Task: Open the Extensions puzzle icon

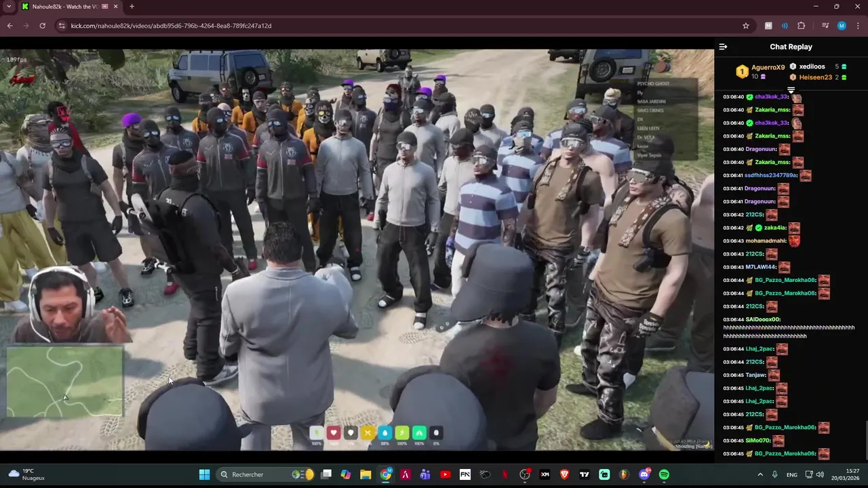Action: (801, 26)
